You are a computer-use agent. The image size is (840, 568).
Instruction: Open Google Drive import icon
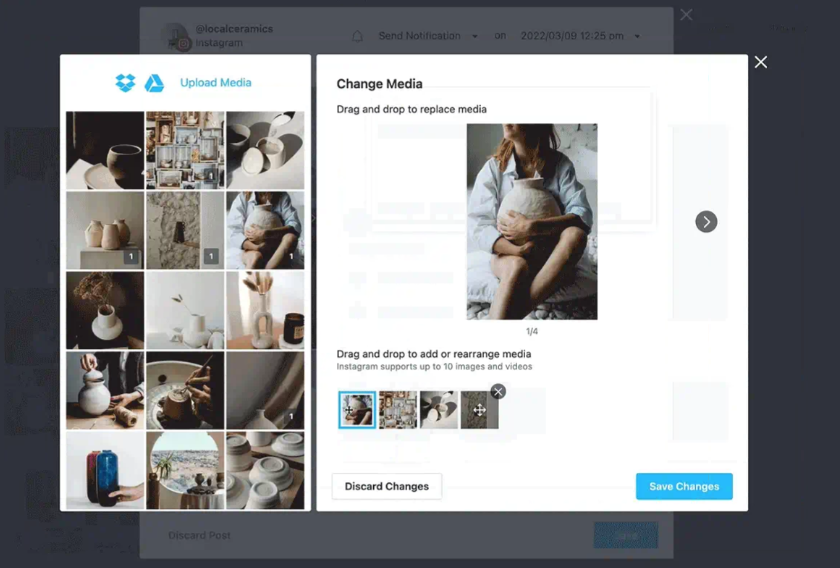(154, 83)
